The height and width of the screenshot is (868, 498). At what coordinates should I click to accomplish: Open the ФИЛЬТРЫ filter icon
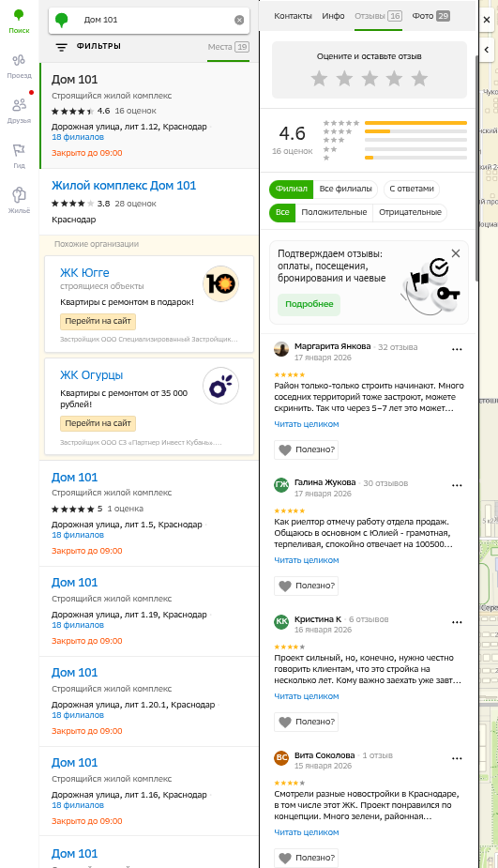tap(61, 47)
